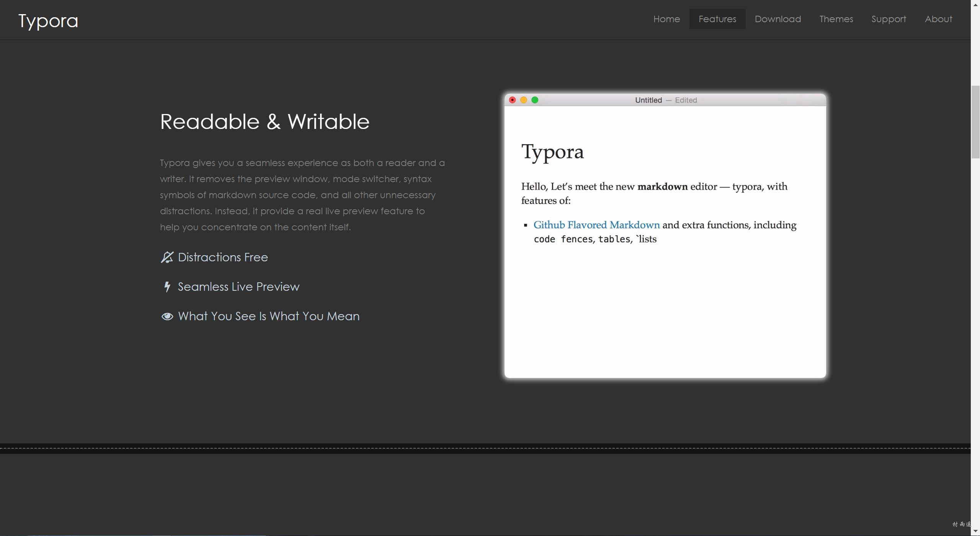The width and height of the screenshot is (980, 536).
Task: Click the Untitled window title text
Action: point(648,100)
